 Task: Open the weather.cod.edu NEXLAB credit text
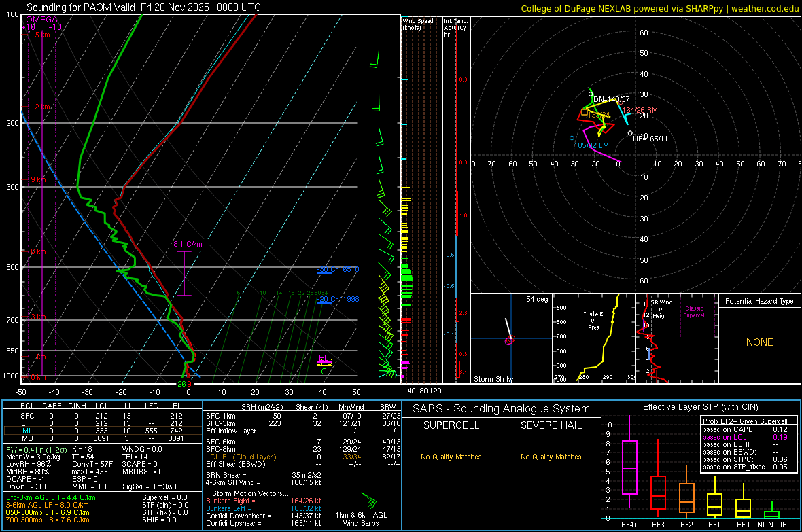click(659, 8)
